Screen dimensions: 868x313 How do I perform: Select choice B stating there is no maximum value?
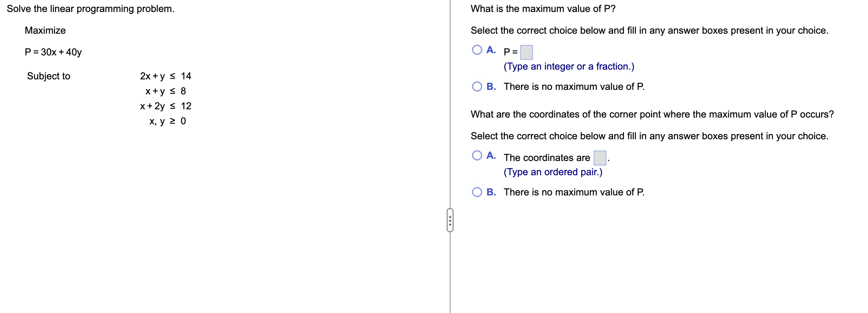[477, 86]
